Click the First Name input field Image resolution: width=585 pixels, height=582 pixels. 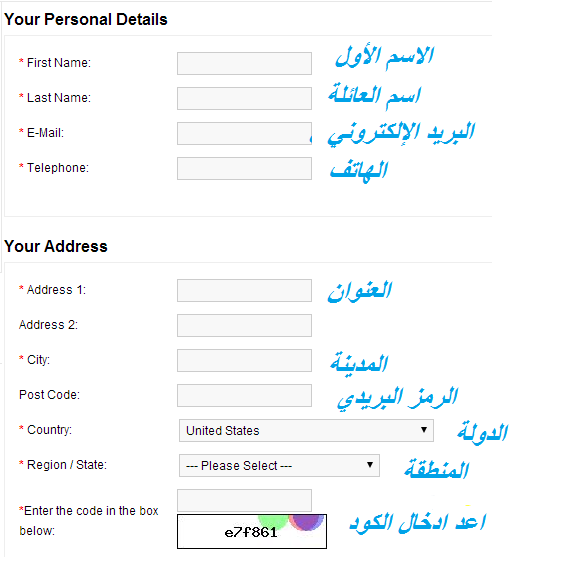coord(244,63)
